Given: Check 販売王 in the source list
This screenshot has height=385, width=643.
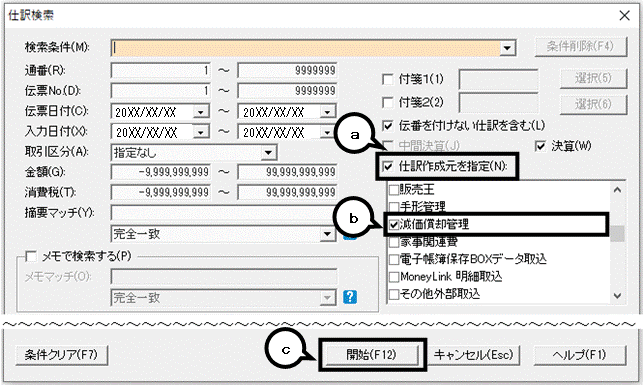Looking at the screenshot, I should pyautogui.click(x=394, y=189).
